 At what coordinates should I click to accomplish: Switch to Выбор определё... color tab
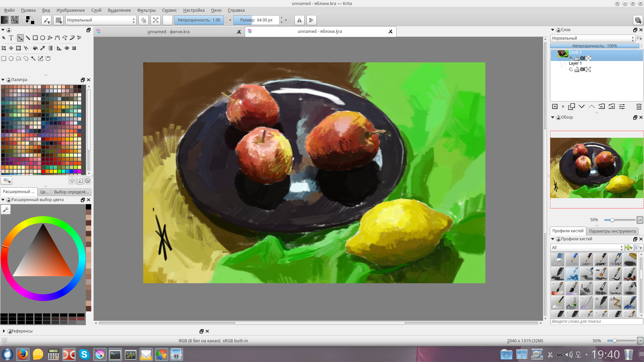click(x=71, y=192)
